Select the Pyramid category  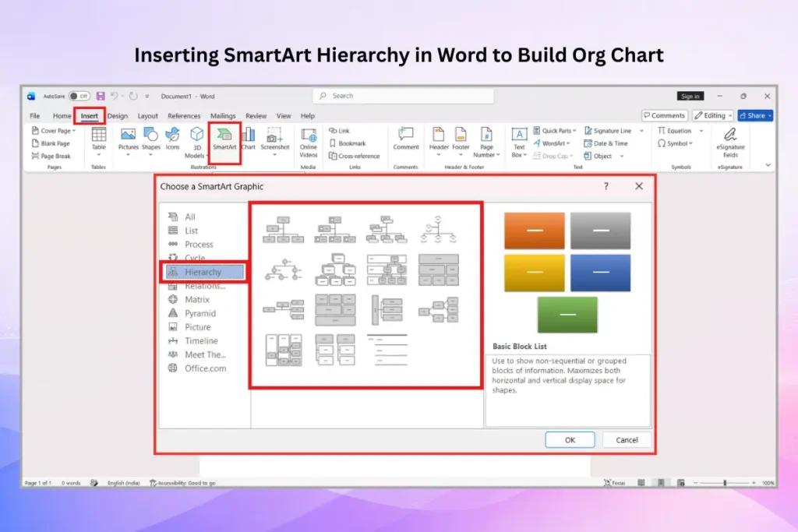[x=199, y=313]
